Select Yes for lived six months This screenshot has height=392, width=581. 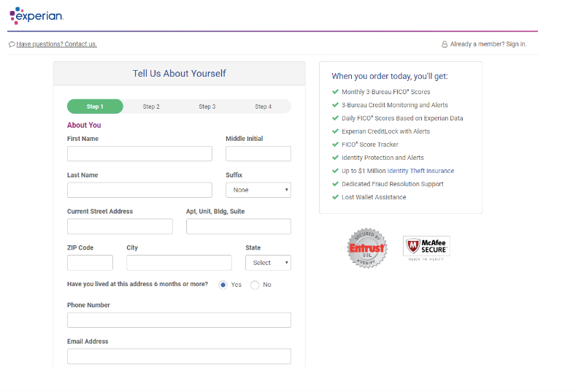coord(223,285)
